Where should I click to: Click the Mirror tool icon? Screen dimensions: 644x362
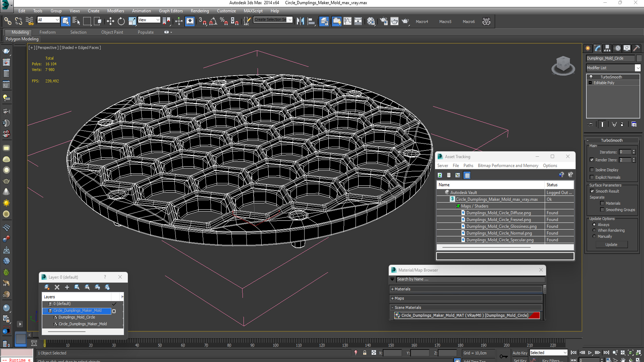(x=300, y=21)
